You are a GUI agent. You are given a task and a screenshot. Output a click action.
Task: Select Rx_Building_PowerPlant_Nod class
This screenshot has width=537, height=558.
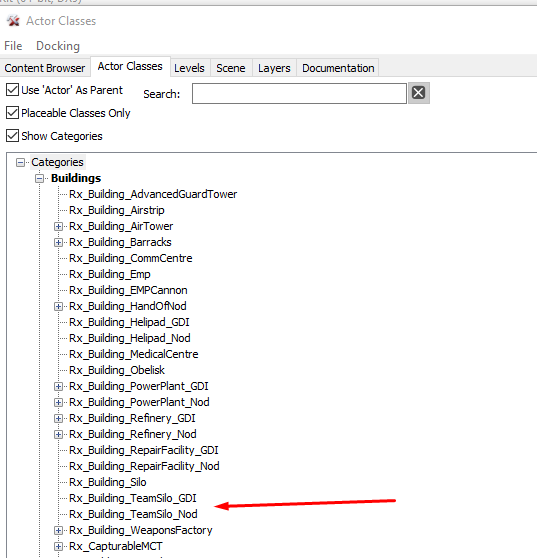tap(139, 402)
